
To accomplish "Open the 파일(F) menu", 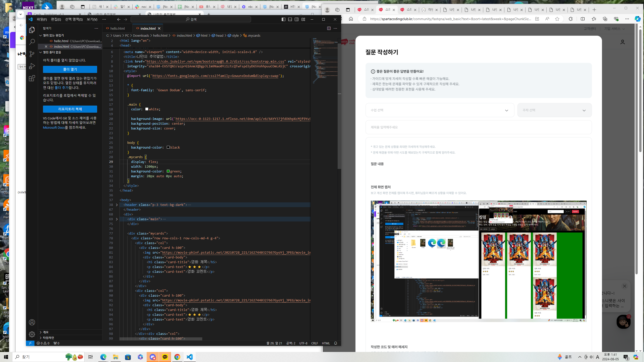I will [42, 19].
